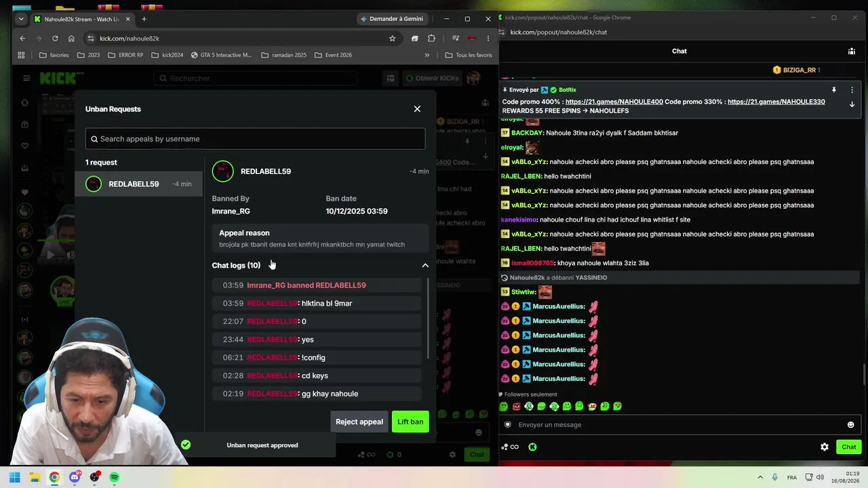Click the chat window scrollbar
868x488 pixels.
(x=864, y=375)
